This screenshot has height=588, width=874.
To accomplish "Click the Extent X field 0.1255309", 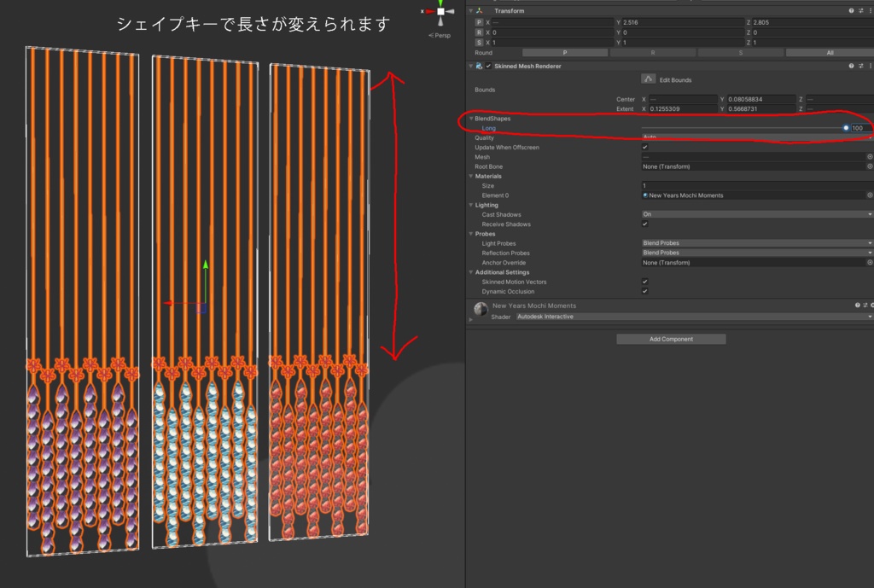I will click(x=683, y=108).
